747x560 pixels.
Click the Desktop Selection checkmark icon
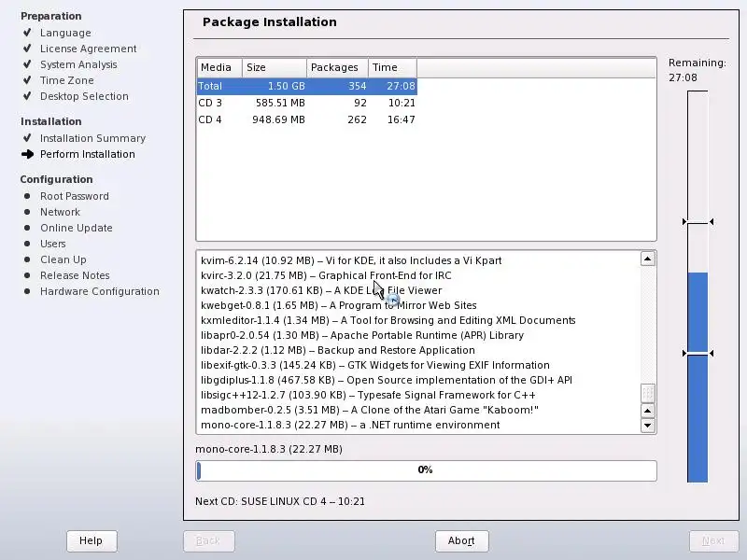point(27,96)
